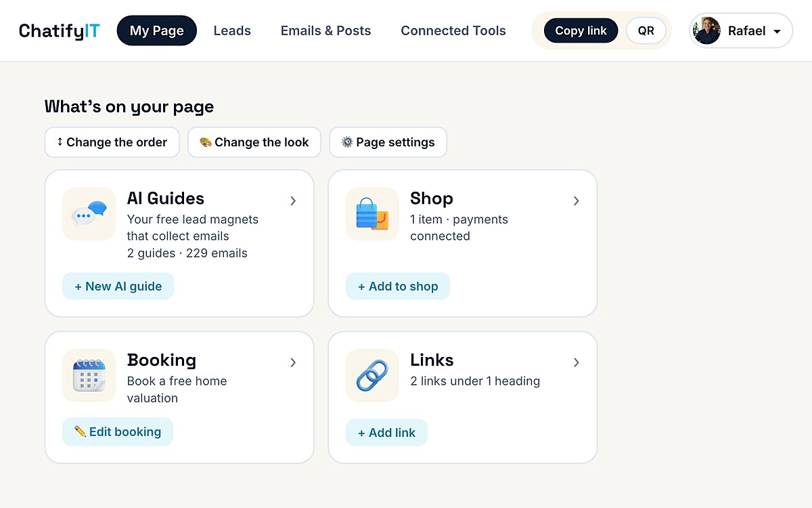Open the My Page tab

[x=156, y=30]
